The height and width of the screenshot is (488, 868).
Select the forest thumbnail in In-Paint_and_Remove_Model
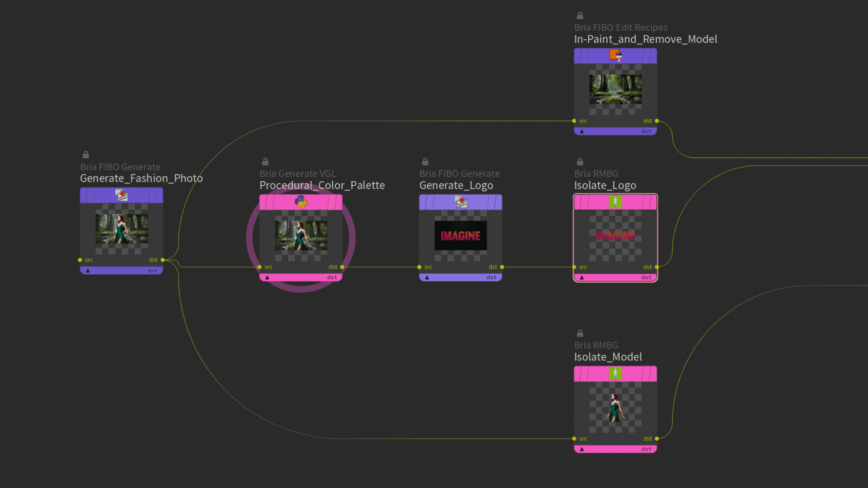click(615, 89)
